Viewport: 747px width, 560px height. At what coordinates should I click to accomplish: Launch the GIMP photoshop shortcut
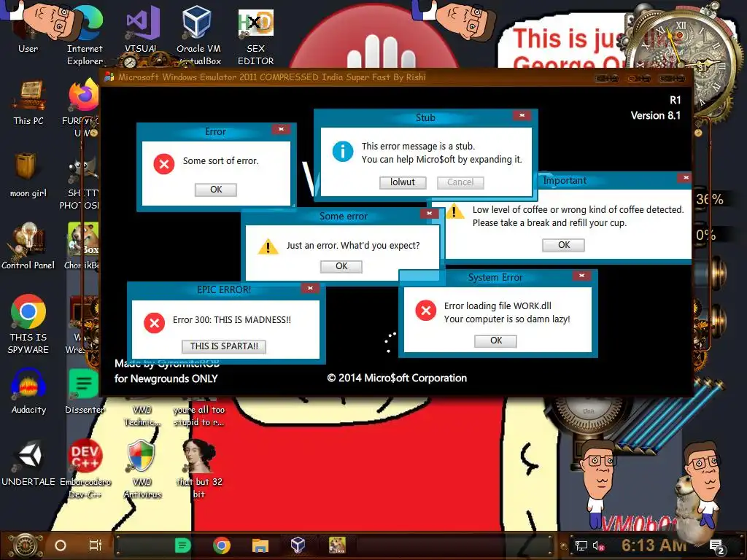(81, 183)
